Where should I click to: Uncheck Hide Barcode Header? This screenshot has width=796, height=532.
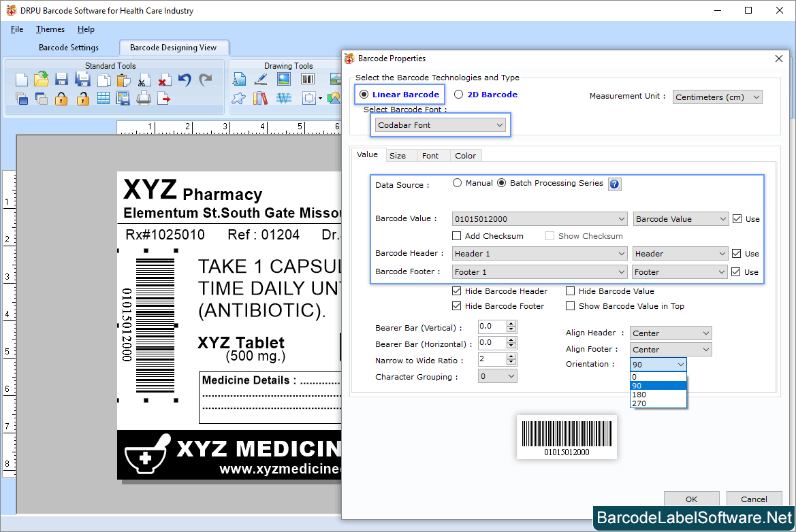[x=457, y=291]
